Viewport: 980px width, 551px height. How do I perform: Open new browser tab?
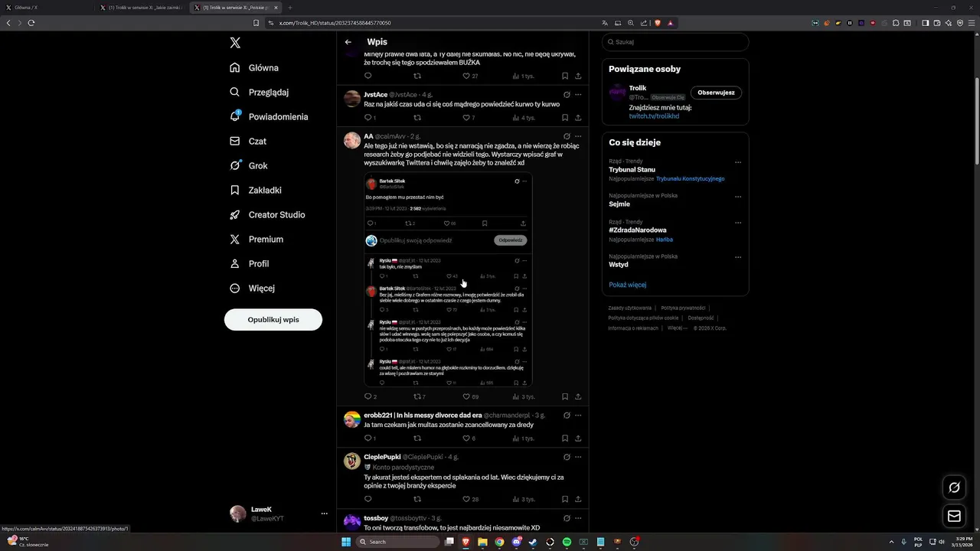(289, 7)
